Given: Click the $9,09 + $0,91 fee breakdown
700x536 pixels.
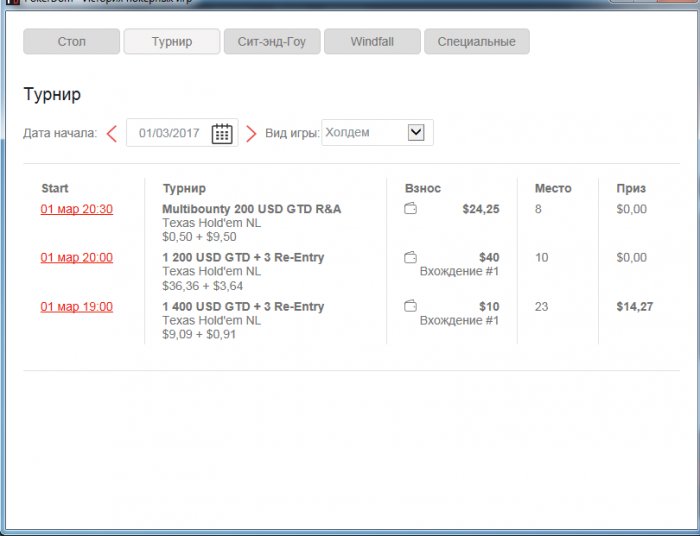Looking at the screenshot, I should pos(199,334).
